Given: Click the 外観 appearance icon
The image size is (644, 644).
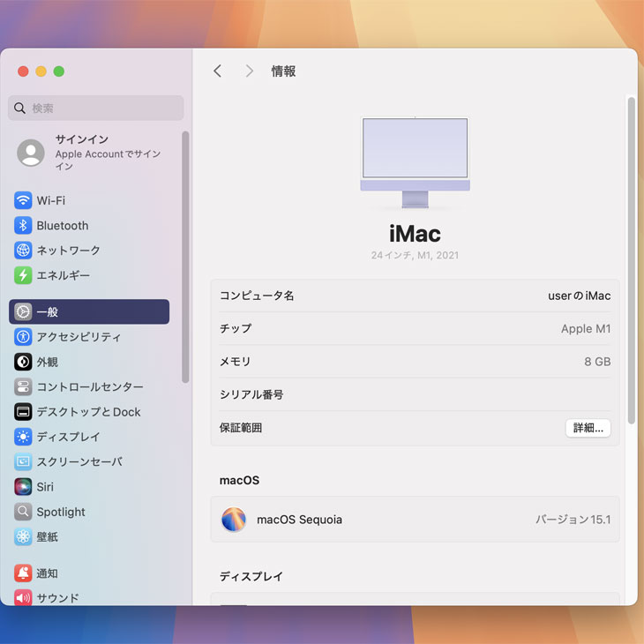Looking at the screenshot, I should [23, 362].
